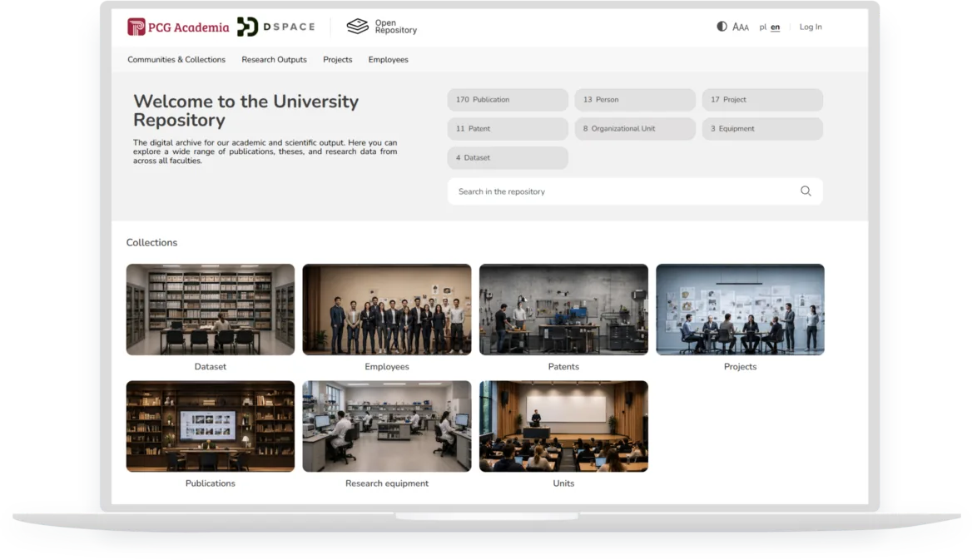Open the Units collection thumbnail

click(x=563, y=426)
